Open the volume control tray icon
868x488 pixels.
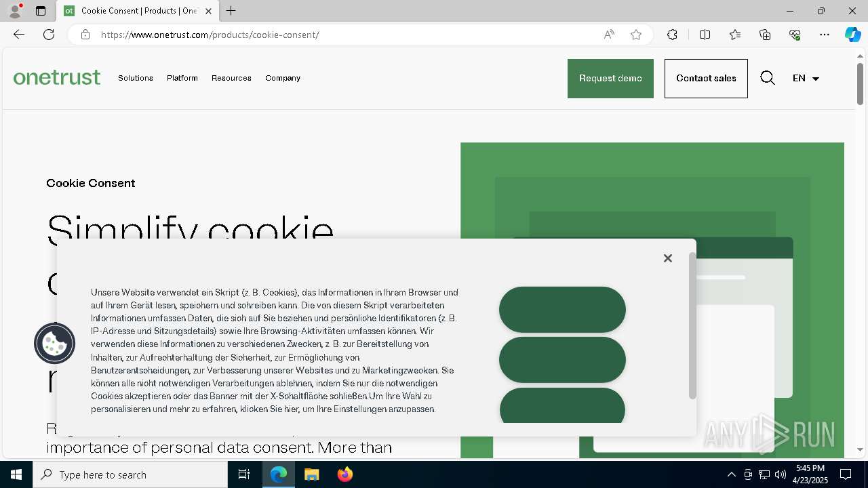pyautogui.click(x=780, y=474)
